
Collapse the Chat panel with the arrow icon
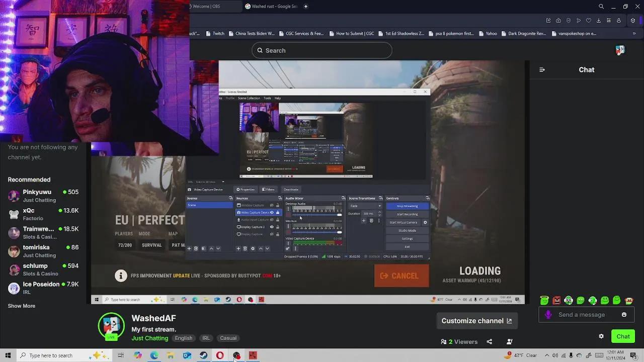pyautogui.click(x=542, y=70)
